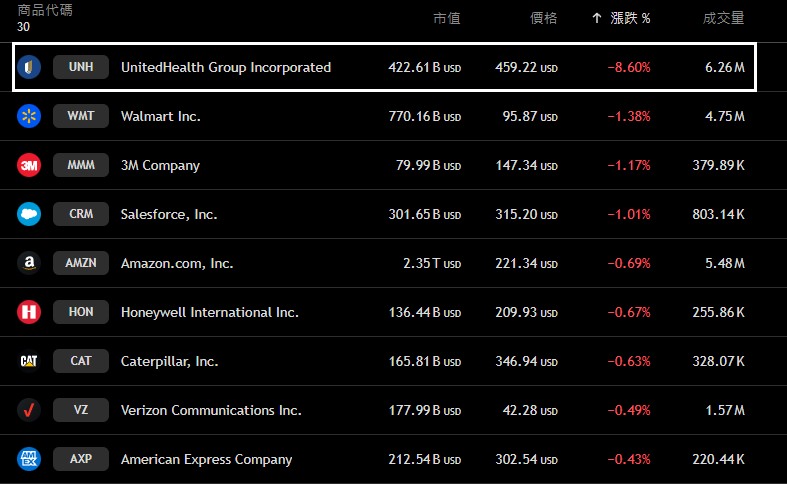Sort by the 市值 column header
Viewport: 787px width, 484px height.
click(446, 18)
